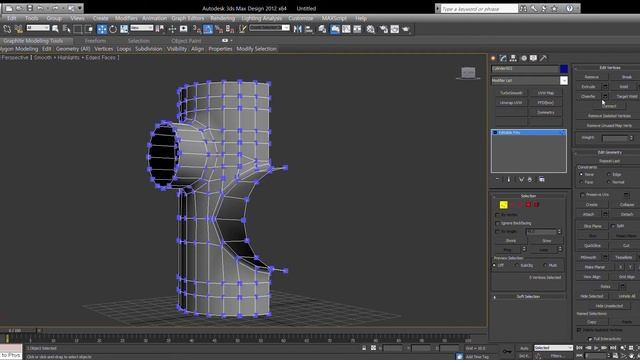640x360 pixels.
Task: Click the Mirror tool icon
Action: click(x=298, y=29)
